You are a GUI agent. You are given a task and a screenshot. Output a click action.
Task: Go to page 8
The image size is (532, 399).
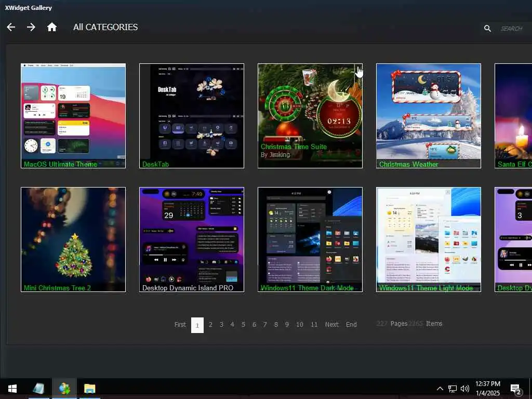point(276,325)
